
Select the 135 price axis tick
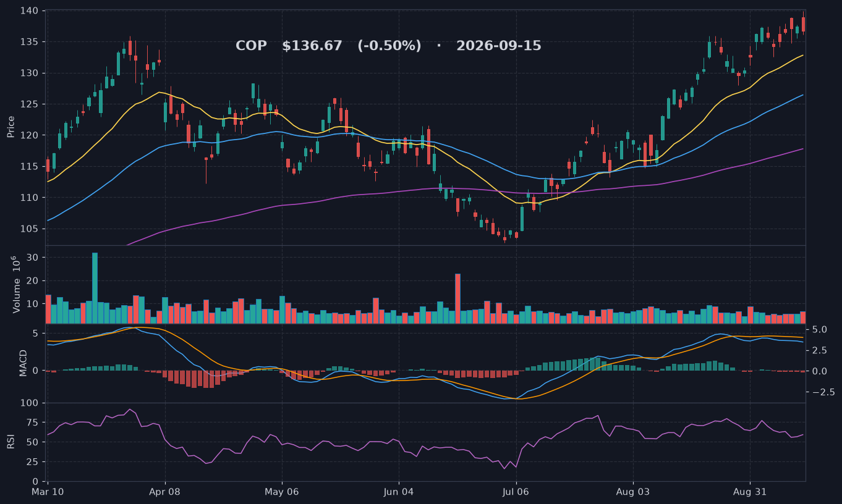pos(30,42)
